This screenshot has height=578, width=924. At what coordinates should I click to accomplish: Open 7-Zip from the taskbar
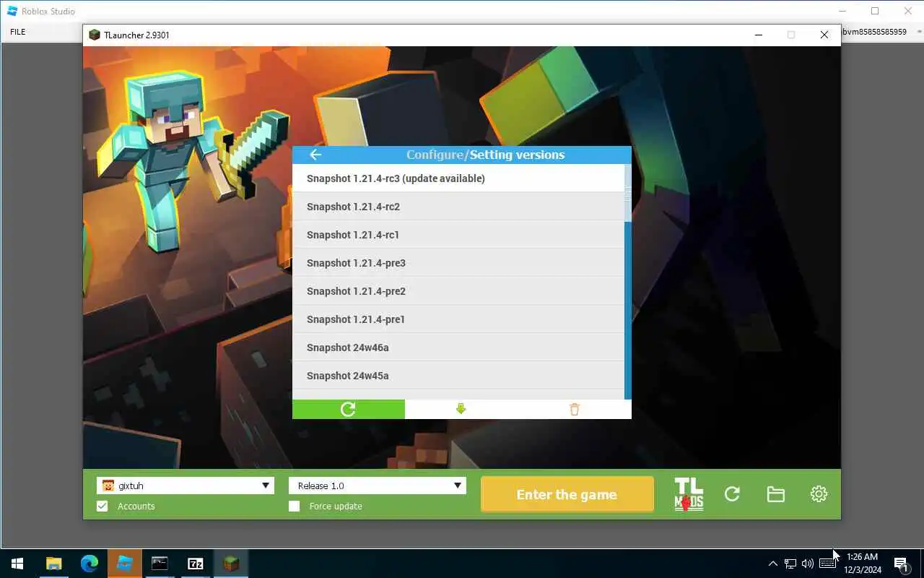pyautogui.click(x=196, y=564)
